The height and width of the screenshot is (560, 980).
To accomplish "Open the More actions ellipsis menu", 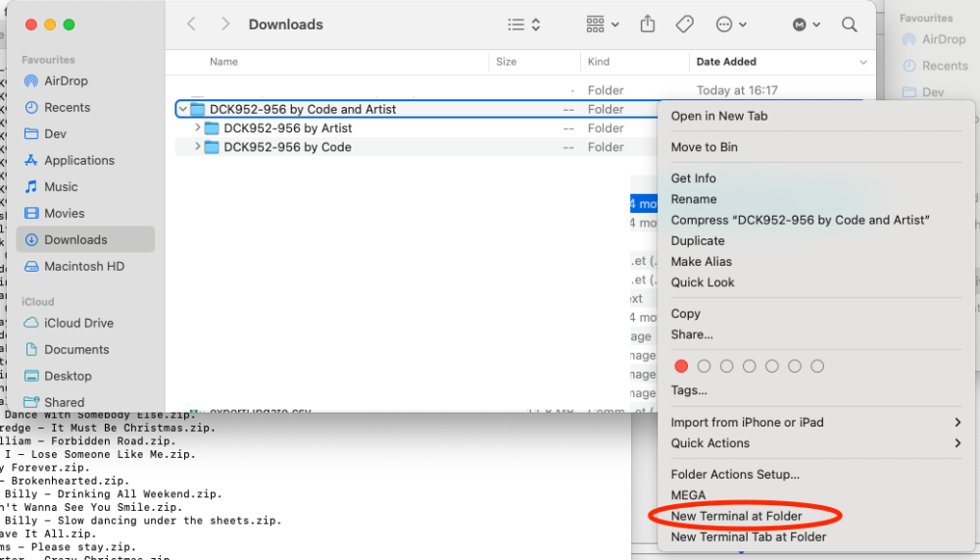I will click(731, 25).
